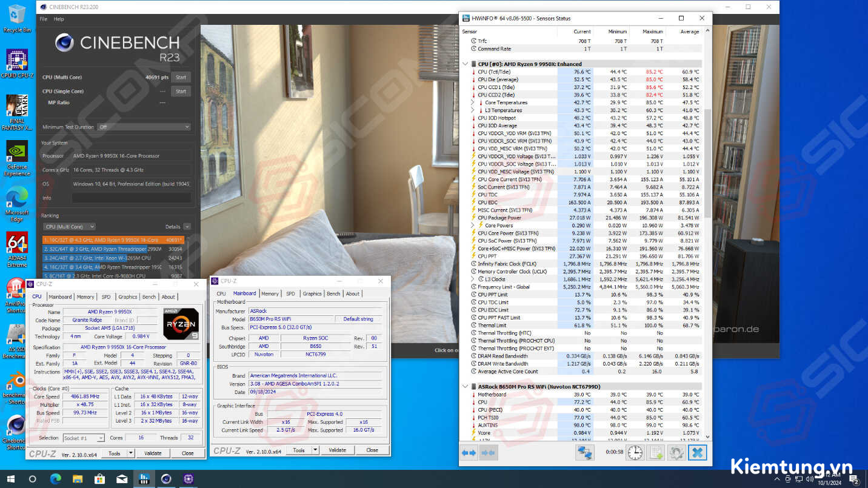Select the CPUID CPU-Z desktop icon
The height and width of the screenshot is (488, 868).
17,63
